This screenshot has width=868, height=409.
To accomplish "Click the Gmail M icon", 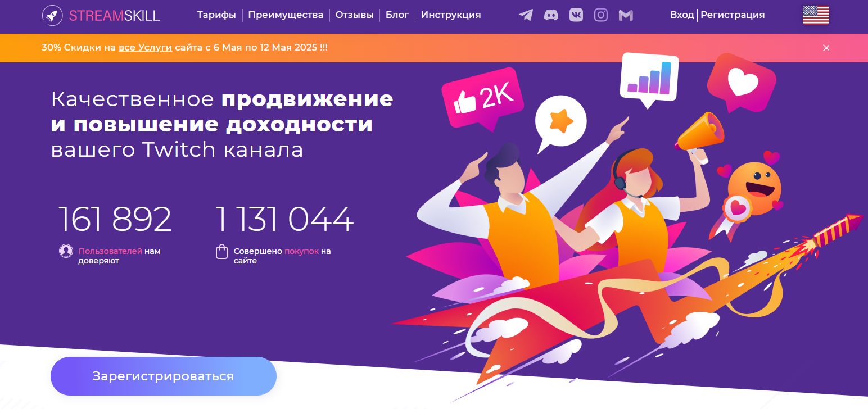I will [626, 16].
